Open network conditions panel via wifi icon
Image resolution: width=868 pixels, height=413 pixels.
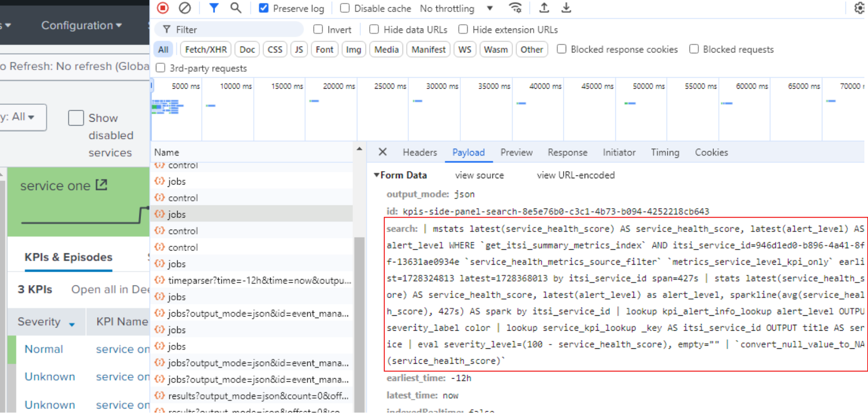(516, 8)
